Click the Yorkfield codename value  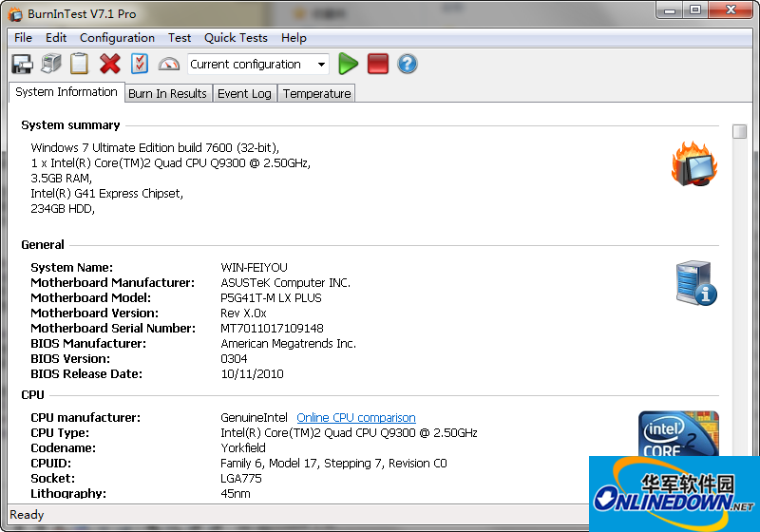coord(243,448)
